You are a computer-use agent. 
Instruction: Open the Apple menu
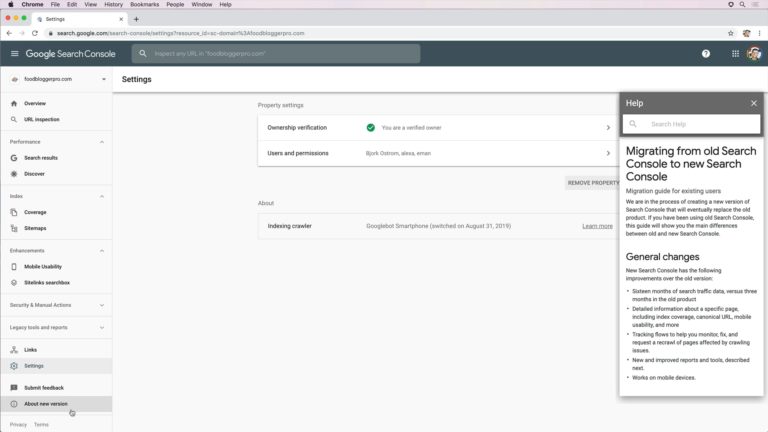[10, 4]
